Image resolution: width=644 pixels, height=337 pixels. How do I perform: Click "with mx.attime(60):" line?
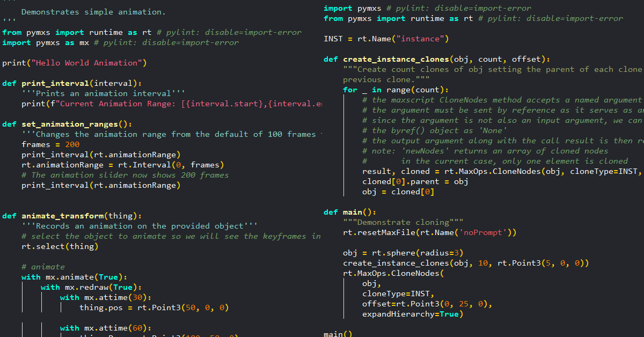[106, 328]
